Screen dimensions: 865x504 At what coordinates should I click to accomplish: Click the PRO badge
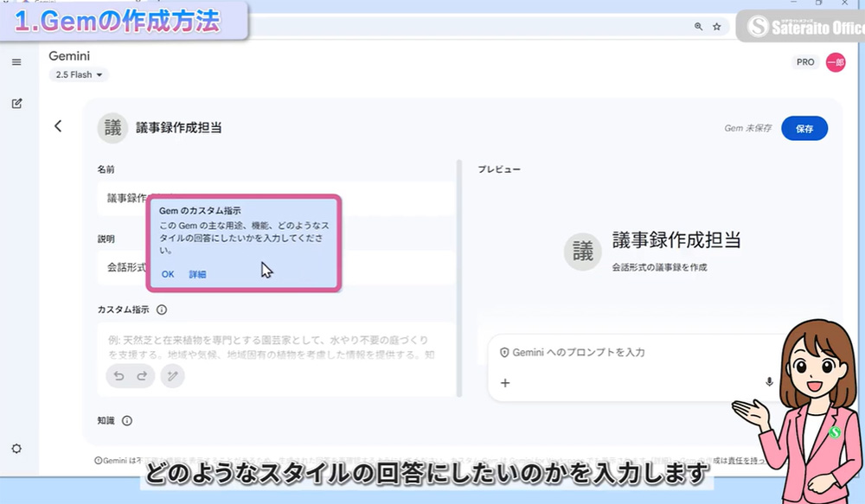pos(804,62)
